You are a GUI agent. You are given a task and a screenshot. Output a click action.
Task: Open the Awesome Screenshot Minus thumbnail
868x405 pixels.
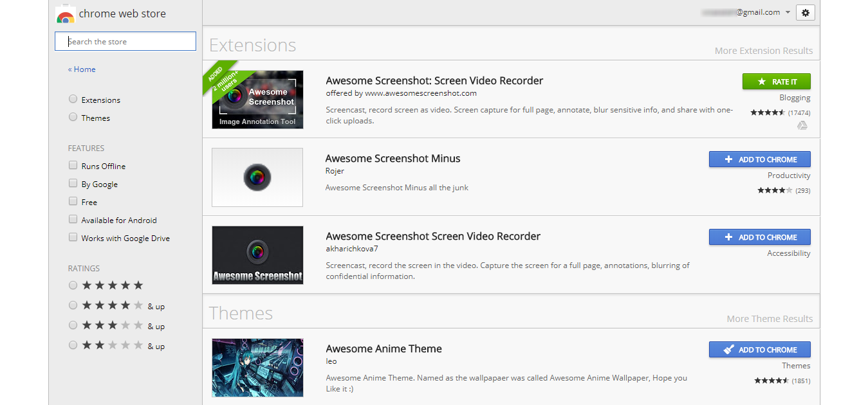257,177
